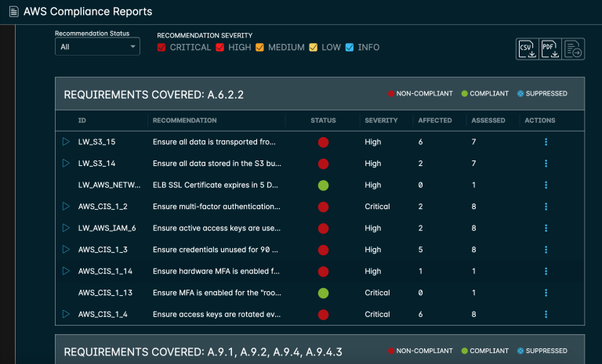602x364 pixels.
Task: Sort by the STATUS column header
Action: (323, 121)
